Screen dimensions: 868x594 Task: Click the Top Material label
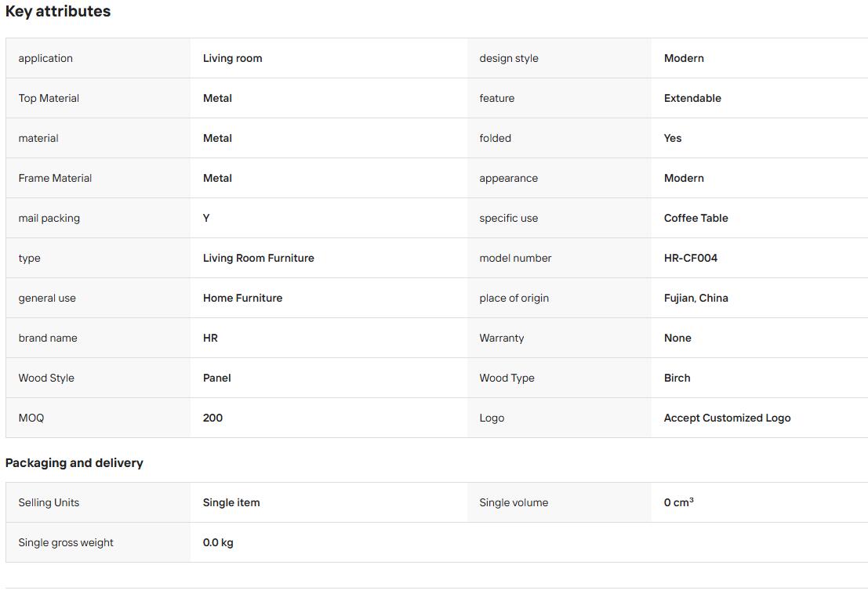pyautogui.click(x=49, y=98)
